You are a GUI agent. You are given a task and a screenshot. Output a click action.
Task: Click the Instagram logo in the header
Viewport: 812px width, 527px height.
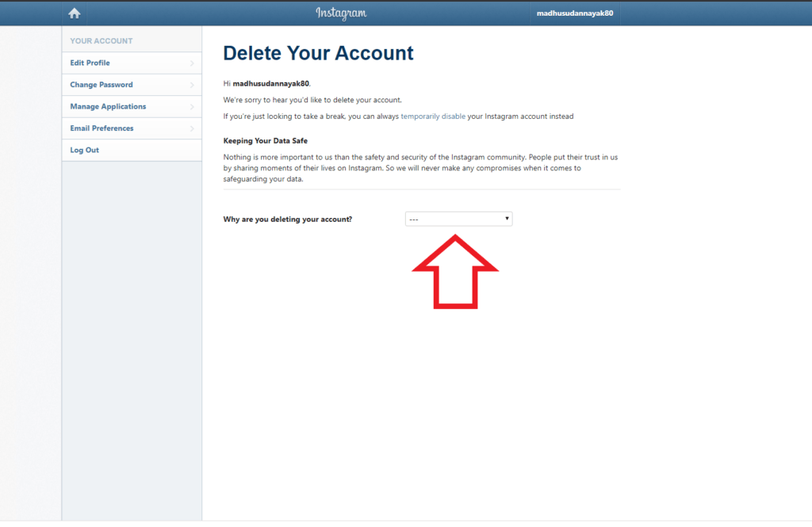341,13
